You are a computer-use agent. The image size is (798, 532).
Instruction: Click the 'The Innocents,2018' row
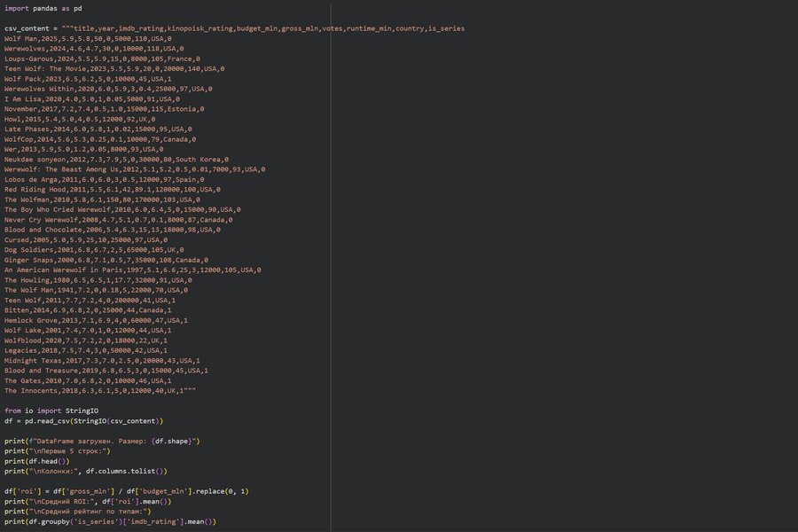[x=100, y=391]
